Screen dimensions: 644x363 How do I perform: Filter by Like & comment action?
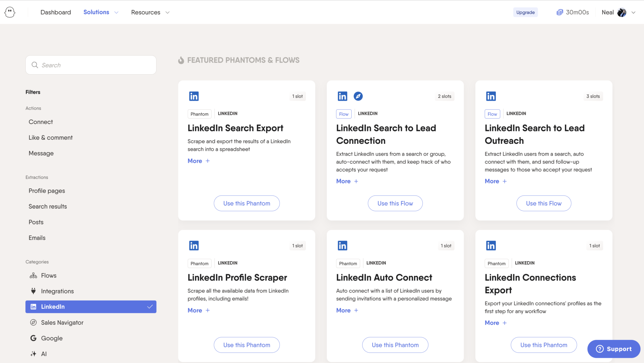point(51,138)
